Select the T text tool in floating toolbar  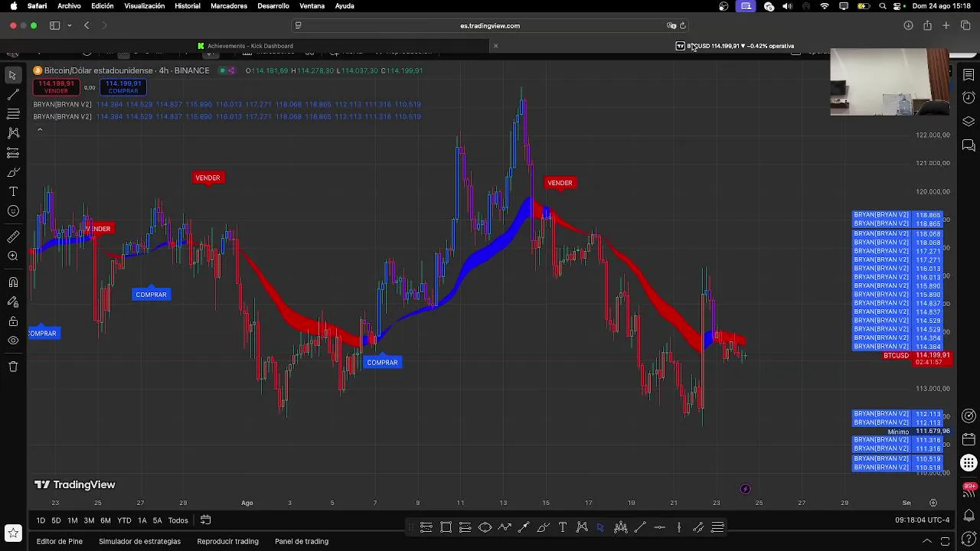pos(563,527)
